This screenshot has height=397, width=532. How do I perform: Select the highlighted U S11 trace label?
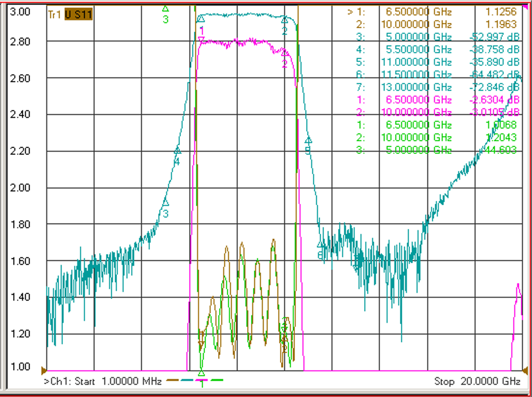[x=78, y=15]
